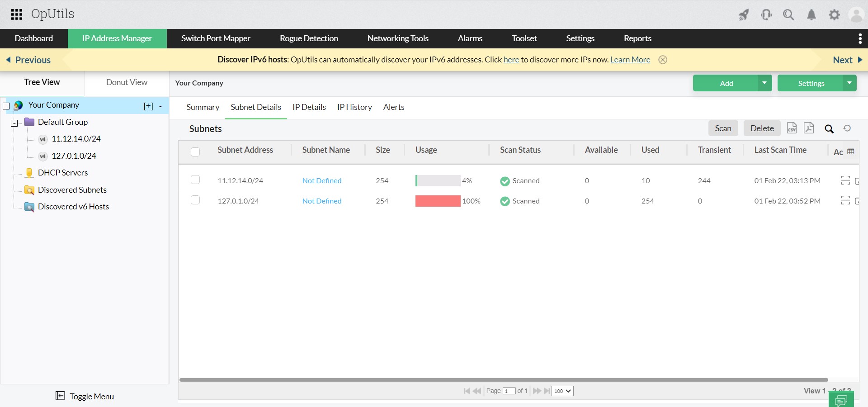Change page size using the 100 dropdown
Image resolution: width=868 pixels, height=407 pixels.
click(561, 391)
